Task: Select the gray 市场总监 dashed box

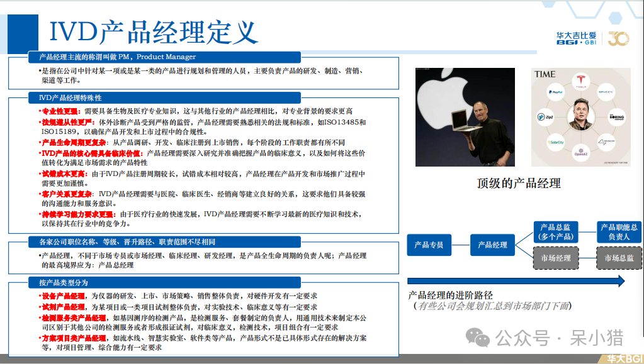Action: pos(619,258)
